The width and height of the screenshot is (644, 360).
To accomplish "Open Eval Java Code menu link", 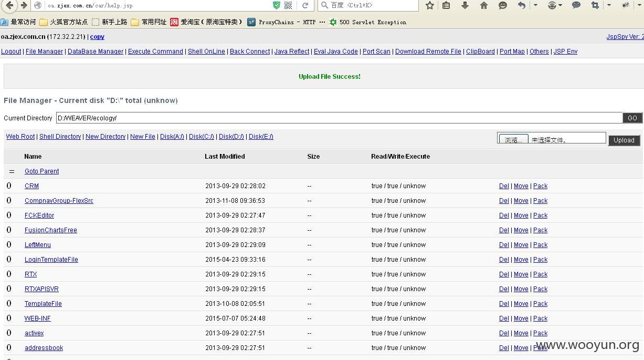I will pyautogui.click(x=336, y=52).
